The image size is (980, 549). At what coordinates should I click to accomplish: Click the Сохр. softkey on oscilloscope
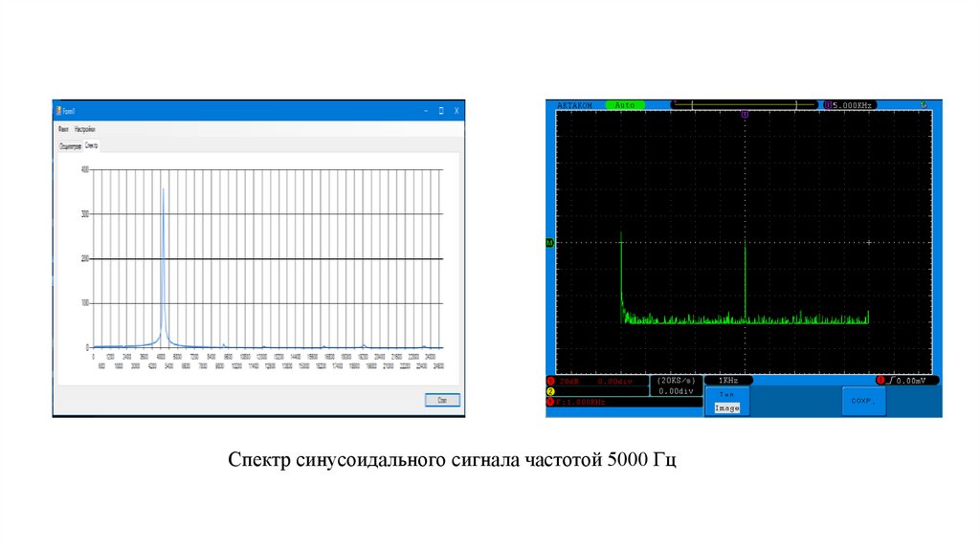(x=864, y=401)
